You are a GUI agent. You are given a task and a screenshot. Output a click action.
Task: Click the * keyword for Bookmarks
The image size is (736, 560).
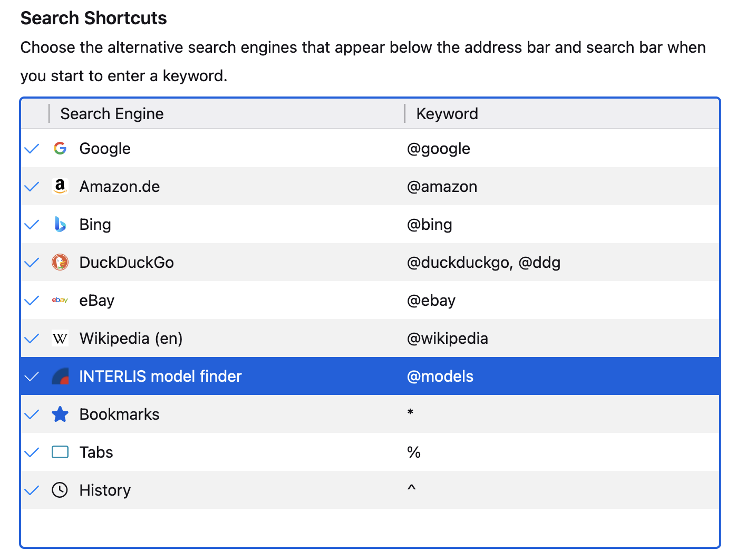coord(410,413)
